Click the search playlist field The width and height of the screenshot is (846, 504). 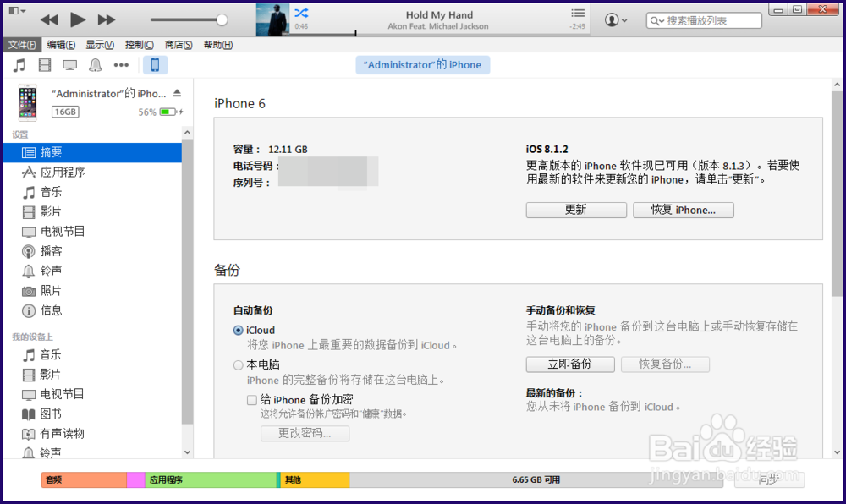tap(704, 20)
